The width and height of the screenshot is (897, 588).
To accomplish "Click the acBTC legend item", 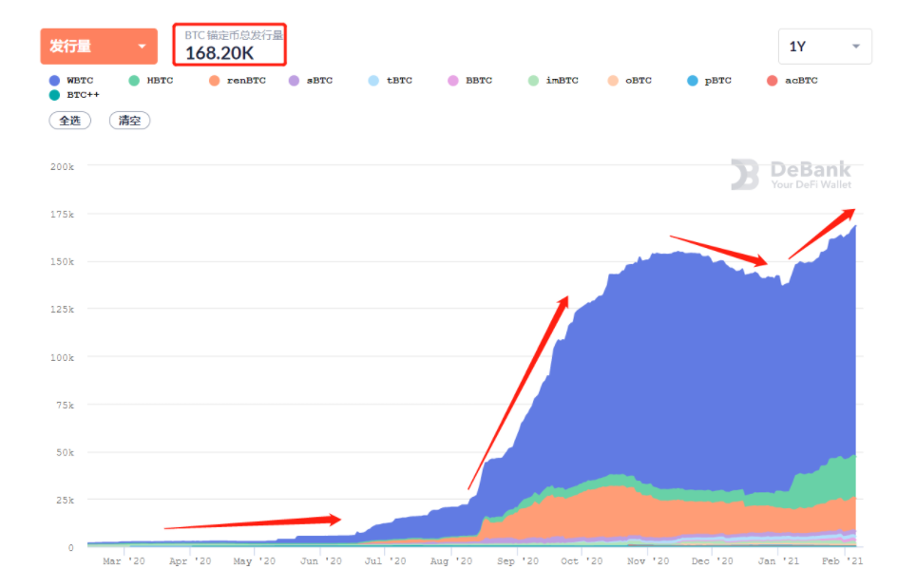I will (792, 81).
